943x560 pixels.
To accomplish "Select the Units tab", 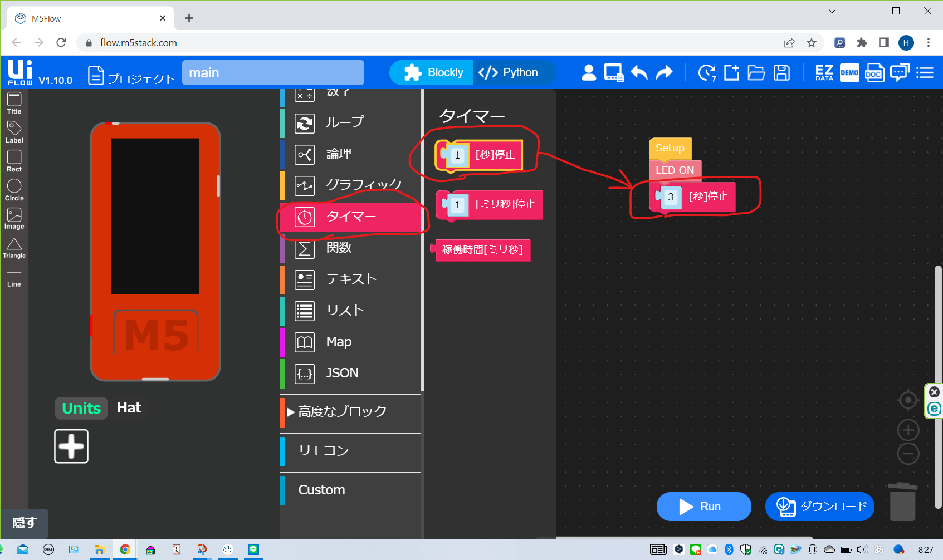I will (81, 408).
